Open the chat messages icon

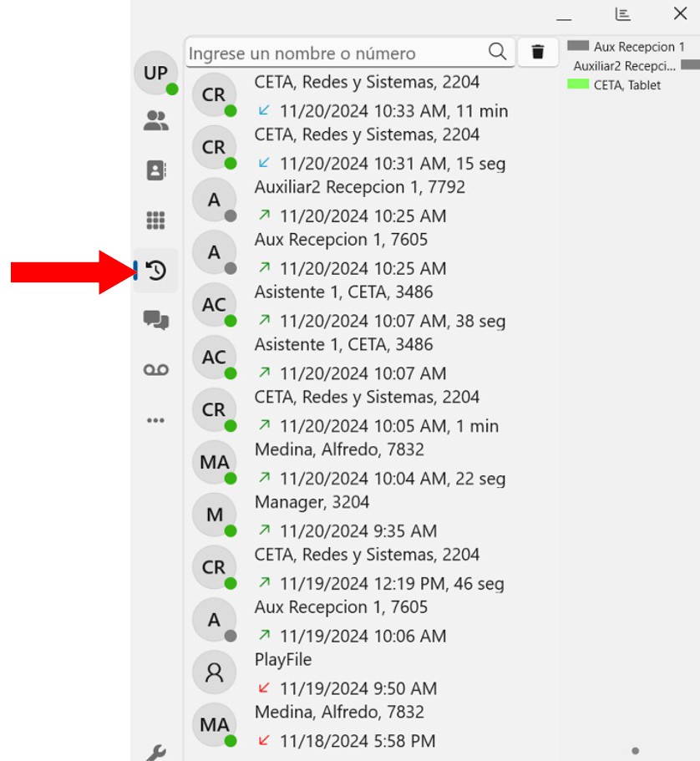click(x=155, y=320)
